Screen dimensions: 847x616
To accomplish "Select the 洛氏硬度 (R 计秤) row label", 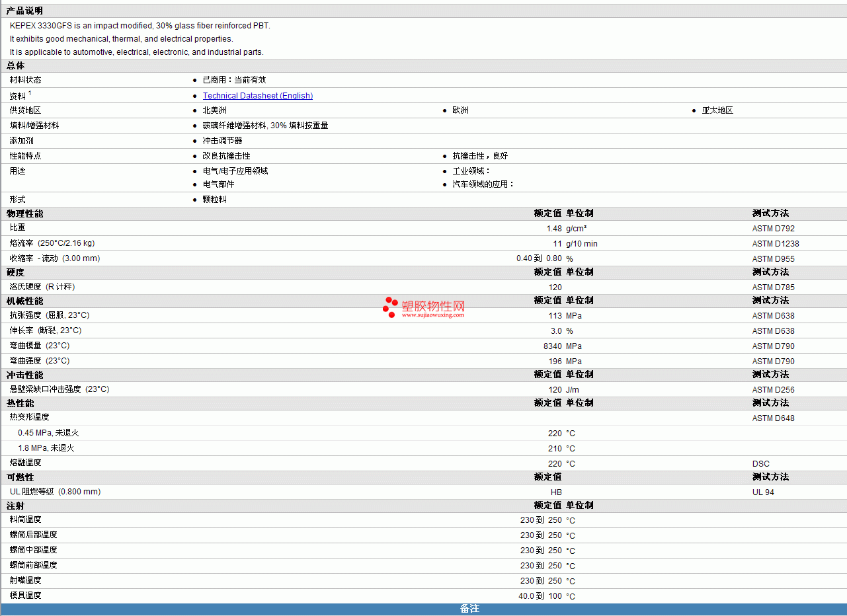I will (42, 287).
